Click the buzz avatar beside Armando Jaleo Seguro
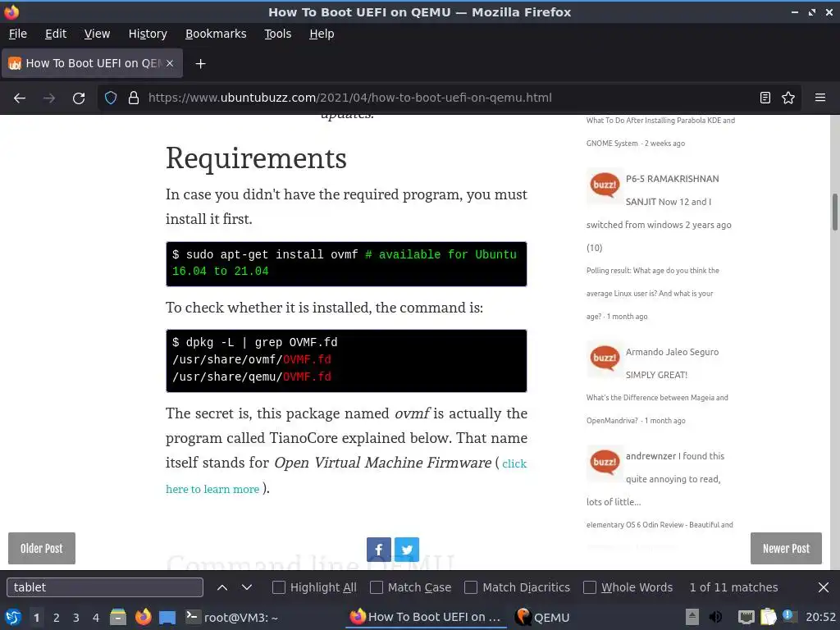The image size is (840, 630). [605, 358]
